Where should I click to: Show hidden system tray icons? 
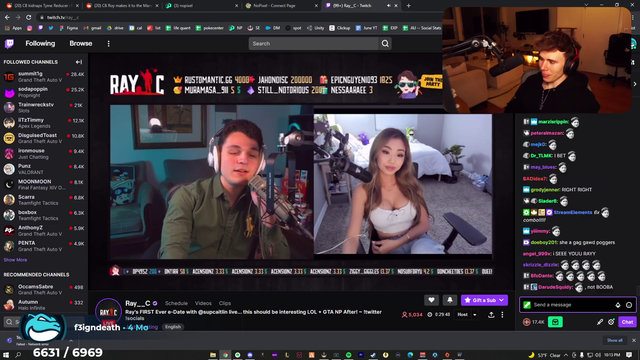(x=566, y=355)
